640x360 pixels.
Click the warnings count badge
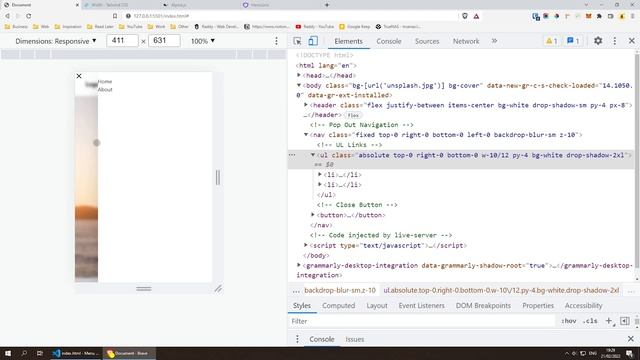click(551, 41)
